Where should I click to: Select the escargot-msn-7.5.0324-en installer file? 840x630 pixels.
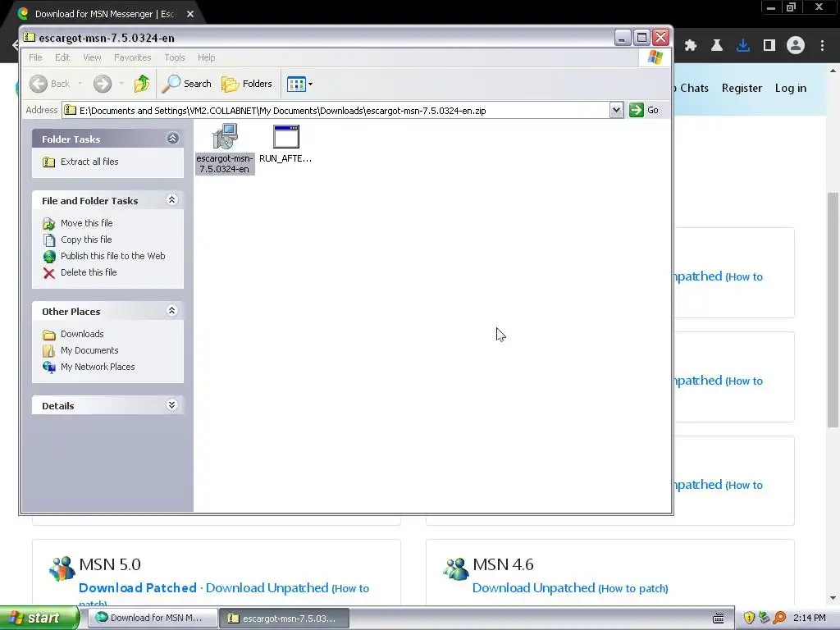tap(225, 148)
